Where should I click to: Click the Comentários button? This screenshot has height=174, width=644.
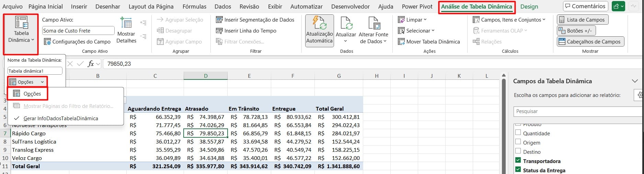(x=585, y=6)
